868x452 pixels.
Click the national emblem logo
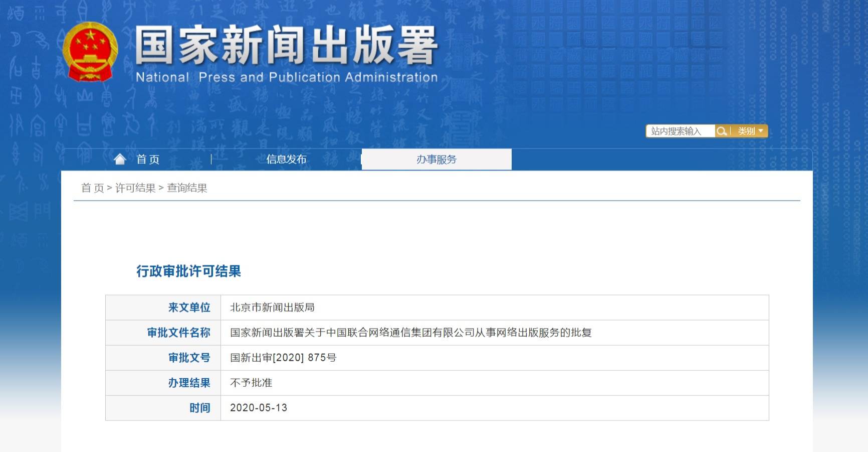(x=90, y=52)
